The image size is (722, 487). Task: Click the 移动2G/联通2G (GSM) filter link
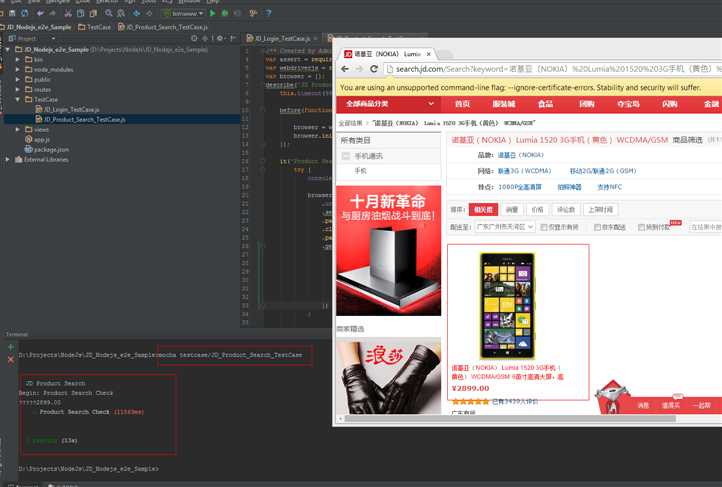click(602, 171)
